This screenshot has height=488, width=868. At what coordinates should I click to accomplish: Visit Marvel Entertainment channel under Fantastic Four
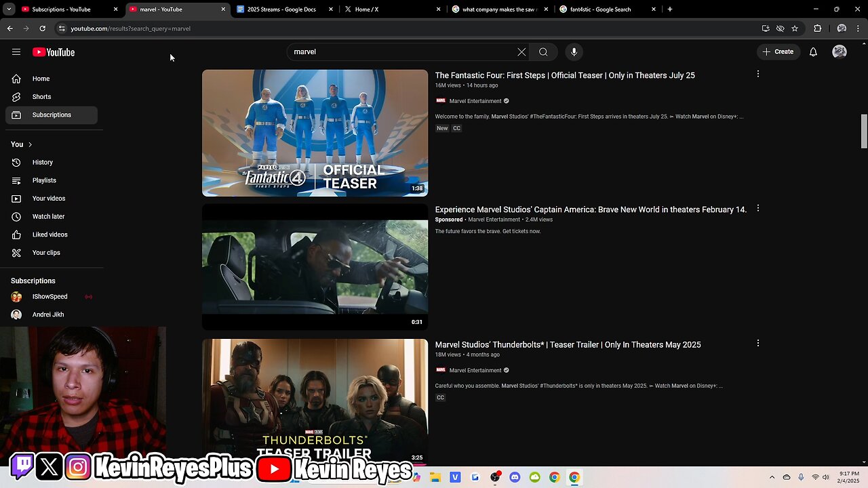point(475,101)
